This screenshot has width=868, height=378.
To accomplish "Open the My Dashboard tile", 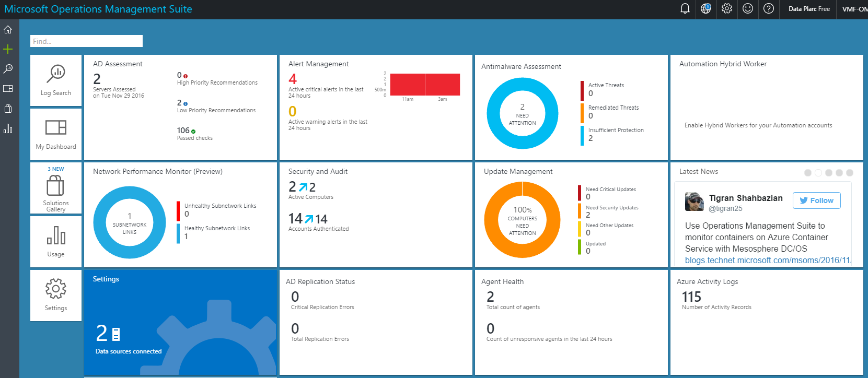I will [56, 134].
